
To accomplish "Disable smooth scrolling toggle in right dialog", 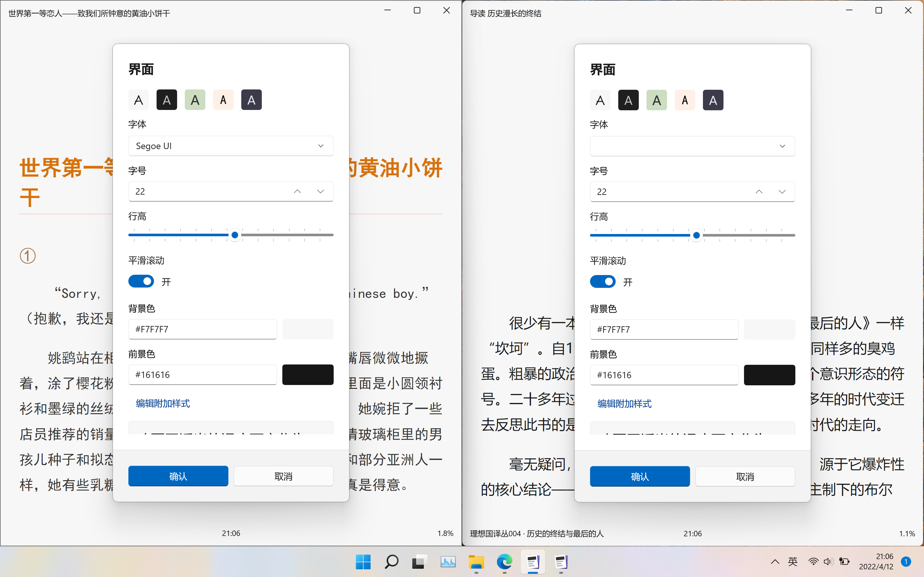I will pos(603,282).
